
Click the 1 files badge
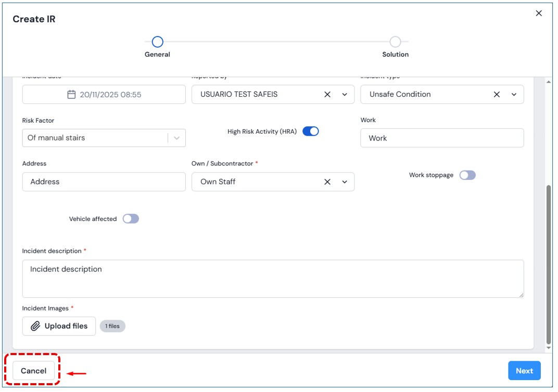112,326
